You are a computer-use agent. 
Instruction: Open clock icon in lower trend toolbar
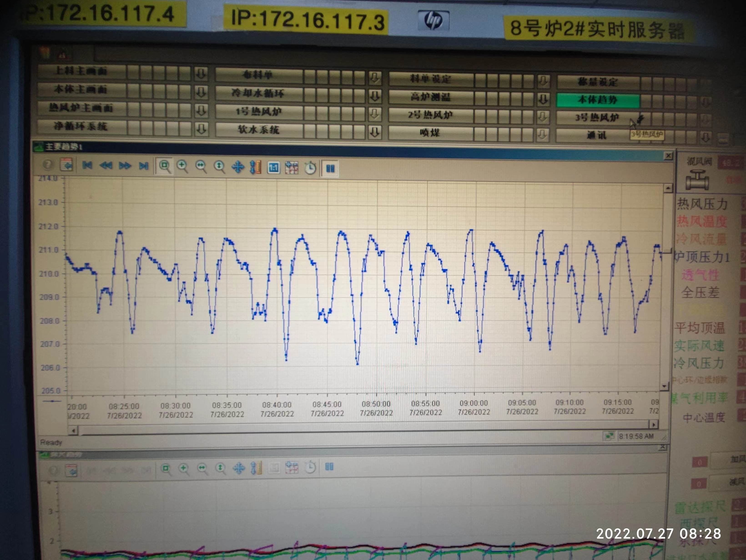click(310, 467)
